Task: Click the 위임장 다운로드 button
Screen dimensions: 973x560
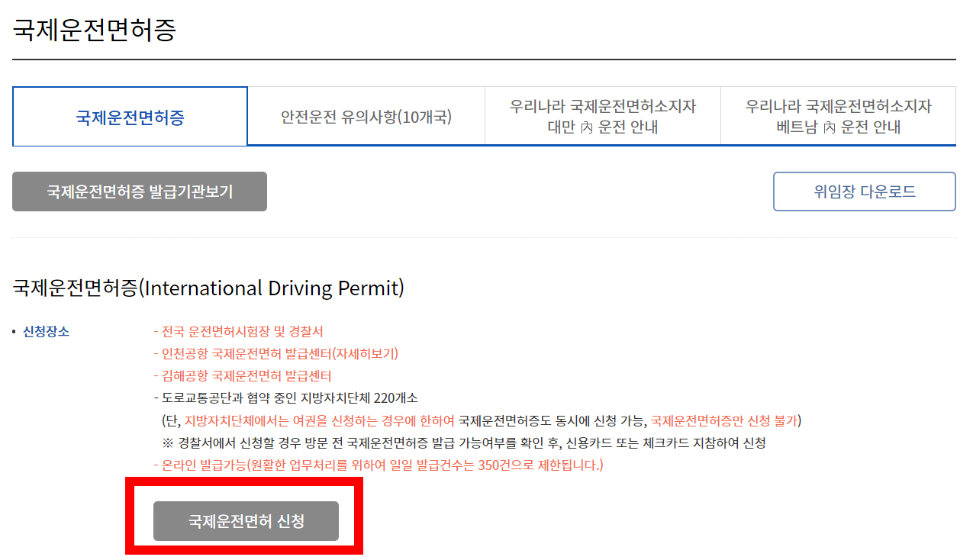Action: (865, 191)
